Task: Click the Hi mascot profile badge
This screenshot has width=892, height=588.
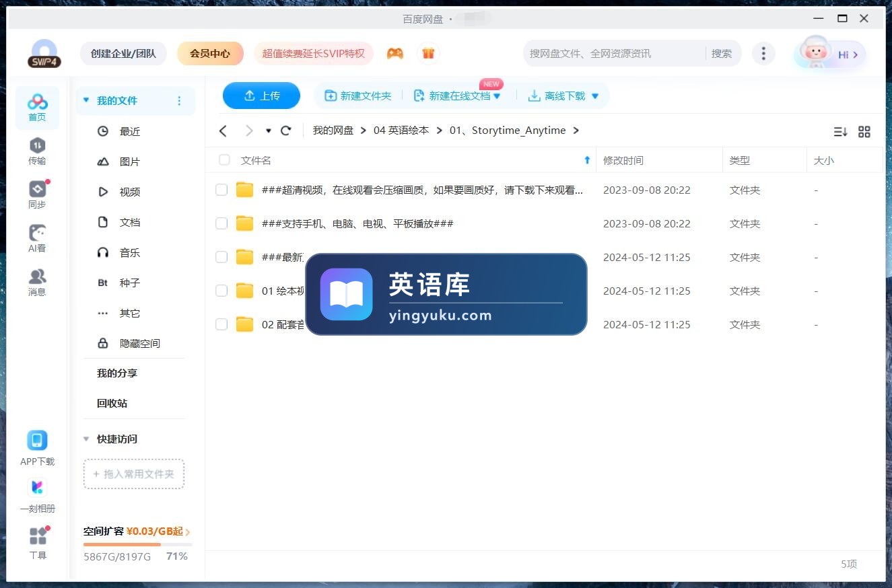Action: pyautogui.click(x=830, y=54)
